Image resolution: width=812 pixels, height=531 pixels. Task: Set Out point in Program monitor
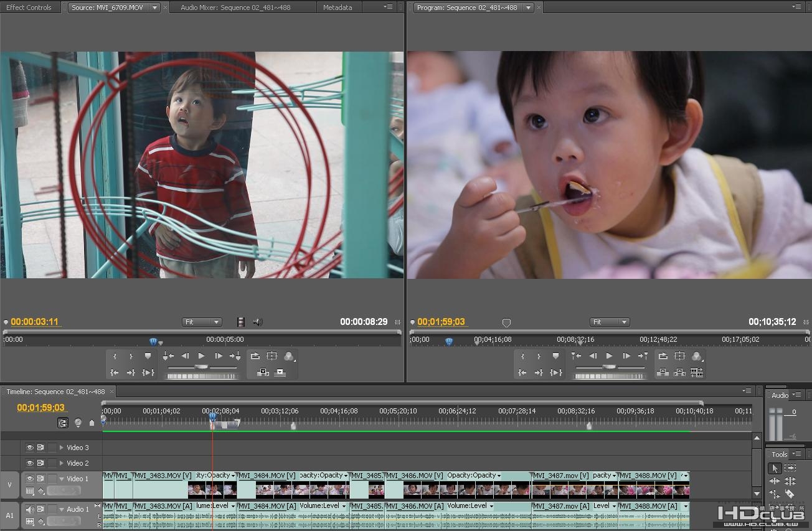[539, 356]
